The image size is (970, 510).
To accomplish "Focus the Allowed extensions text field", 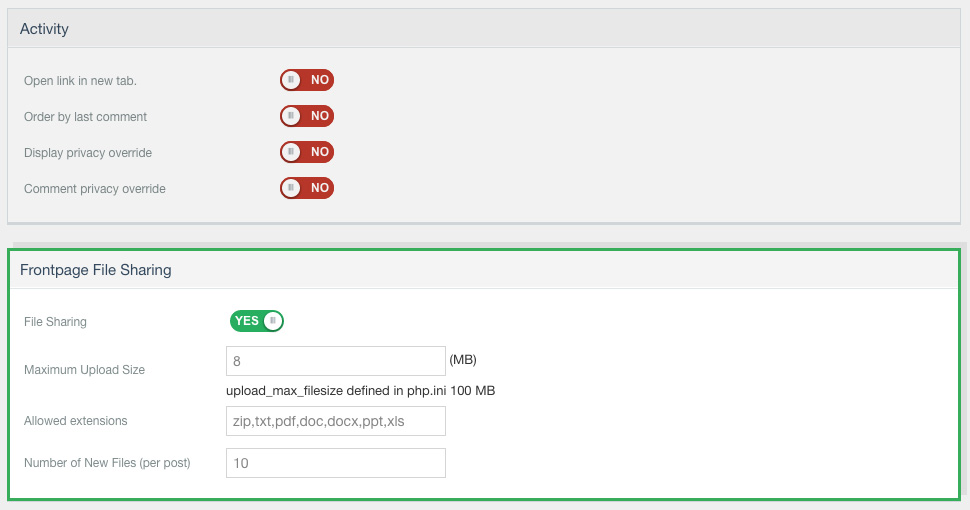I will 336,421.
